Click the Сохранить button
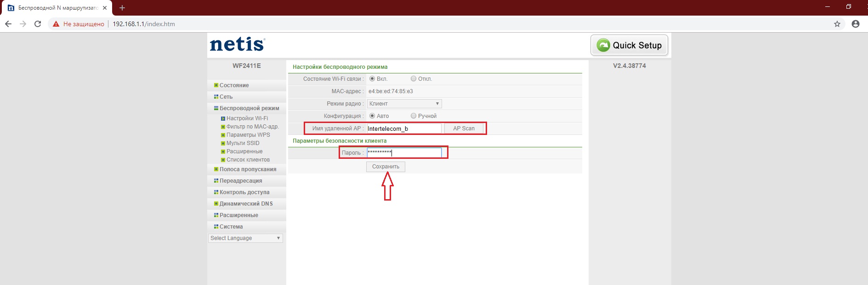868x285 pixels. click(386, 167)
